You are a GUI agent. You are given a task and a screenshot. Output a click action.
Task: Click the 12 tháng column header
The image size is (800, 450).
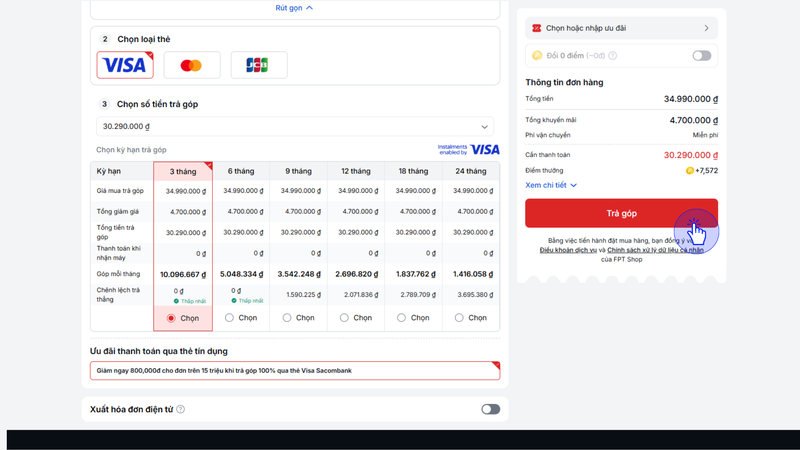coord(356,171)
